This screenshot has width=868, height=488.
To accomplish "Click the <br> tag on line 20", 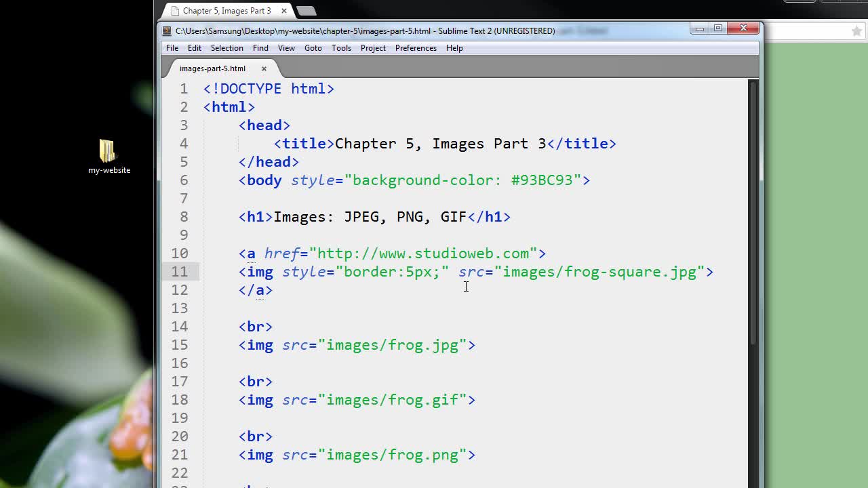I will (x=256, y=436).
